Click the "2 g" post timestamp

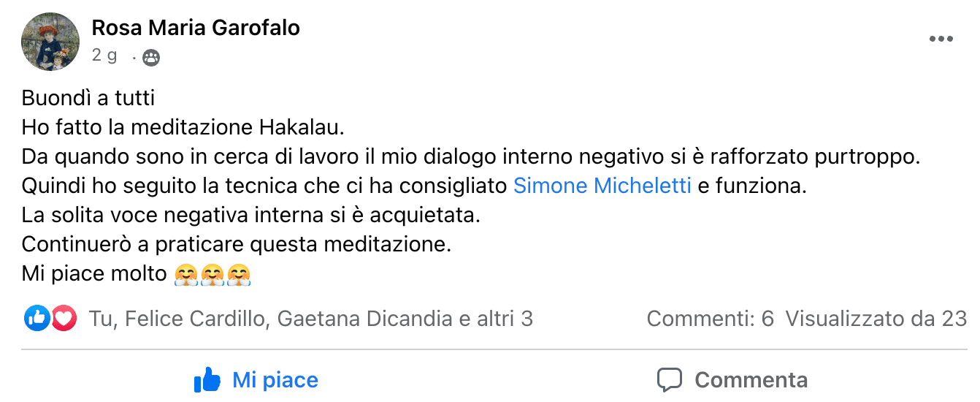tap(104, 56)
